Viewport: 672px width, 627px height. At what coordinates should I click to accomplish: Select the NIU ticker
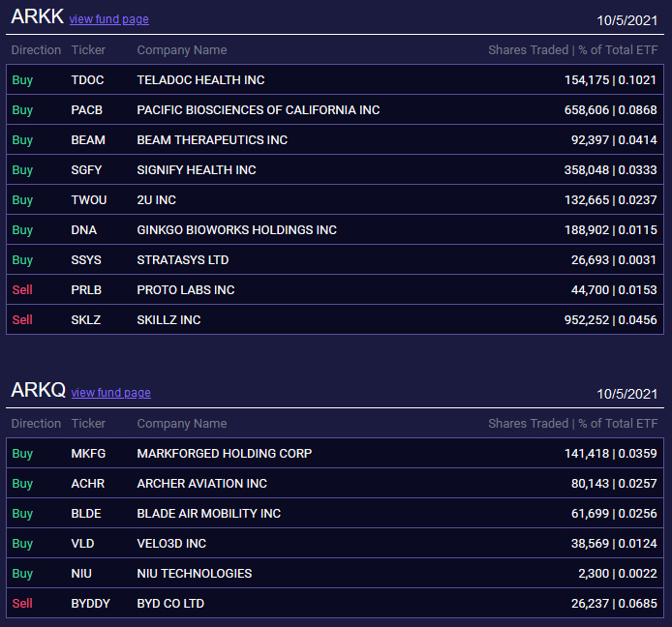click(x=81, y=574)
